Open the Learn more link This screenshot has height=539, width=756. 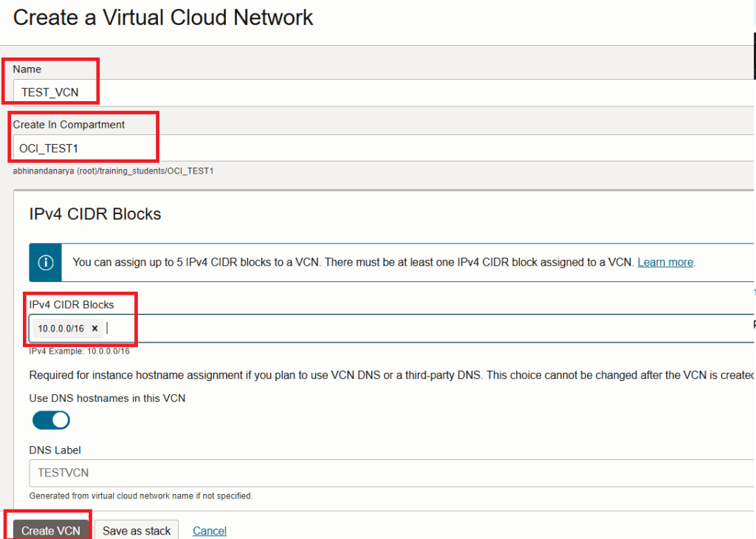665,262
